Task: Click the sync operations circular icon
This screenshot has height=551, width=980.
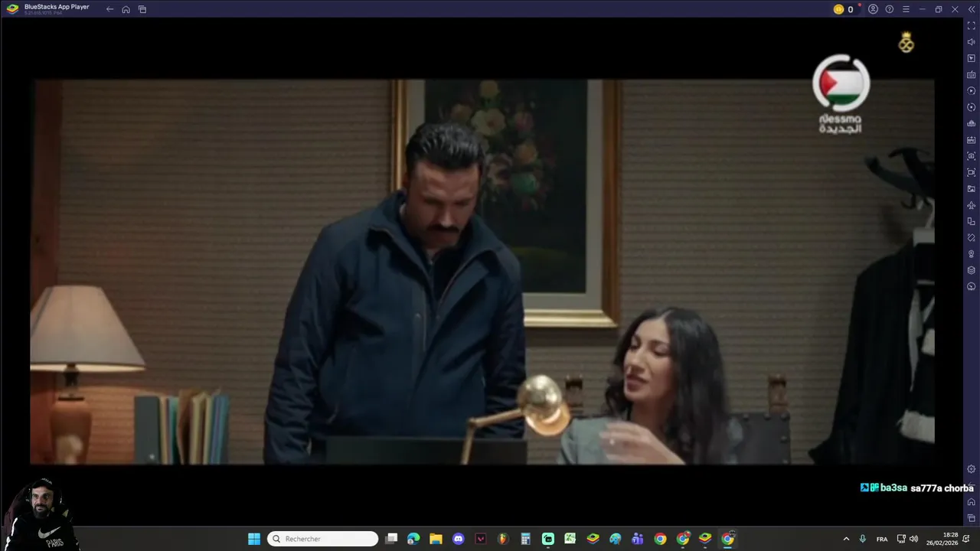Action: click(972, 107)
